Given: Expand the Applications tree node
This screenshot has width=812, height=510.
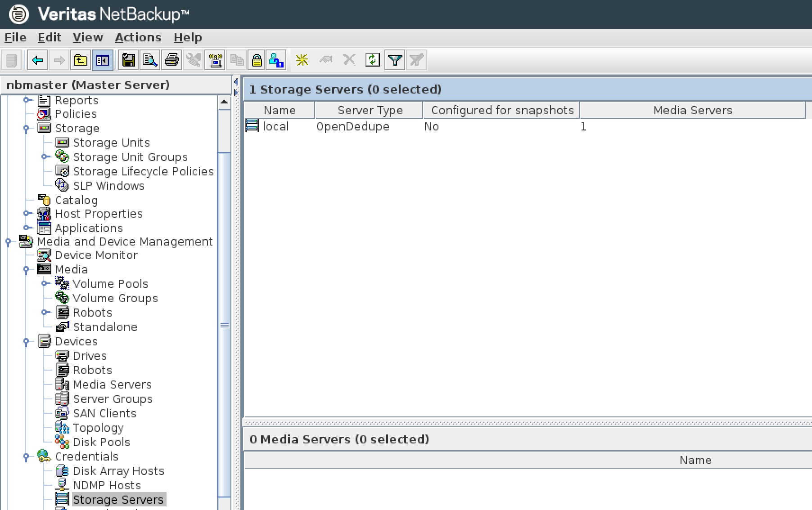Looking at the screenshot, I should (27, 228).
